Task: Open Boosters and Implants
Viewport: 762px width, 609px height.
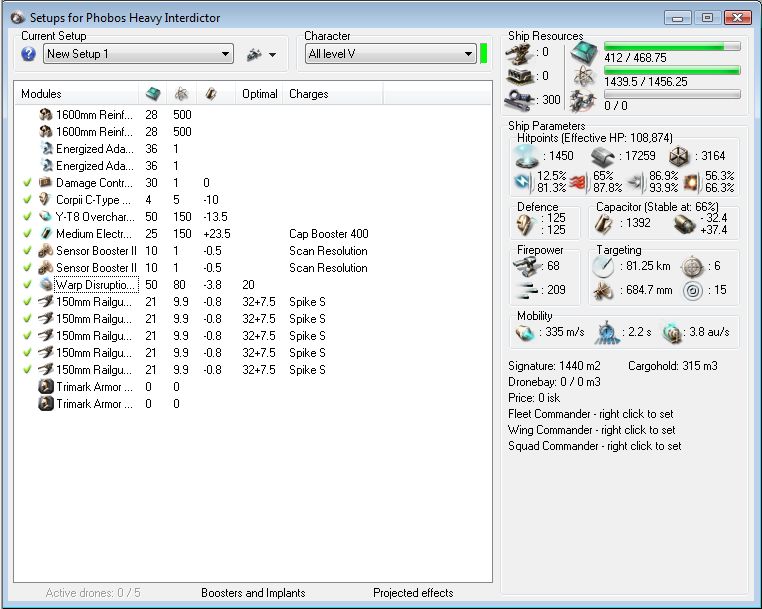Action: [x=253, y=593]
